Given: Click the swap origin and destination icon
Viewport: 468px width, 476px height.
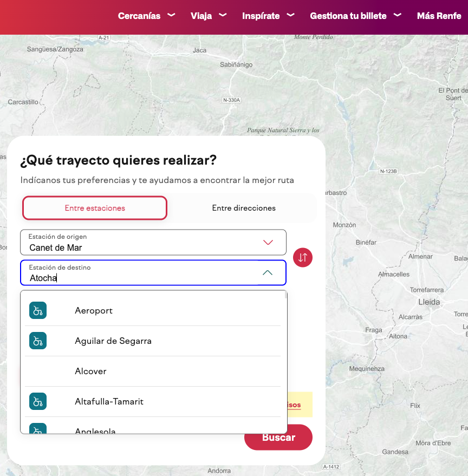Looking at the screenshot, I should click(x=303, y=257).
